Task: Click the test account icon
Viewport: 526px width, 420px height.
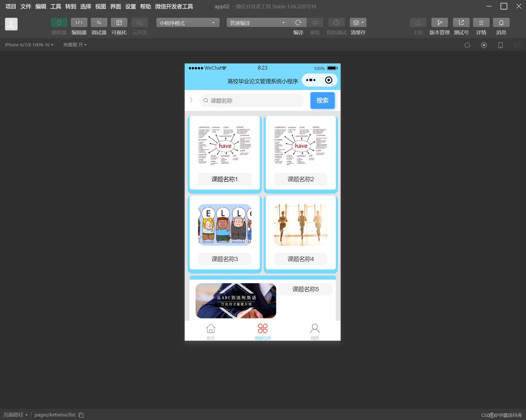Action: pyautogui.click(x=461, y=23)
